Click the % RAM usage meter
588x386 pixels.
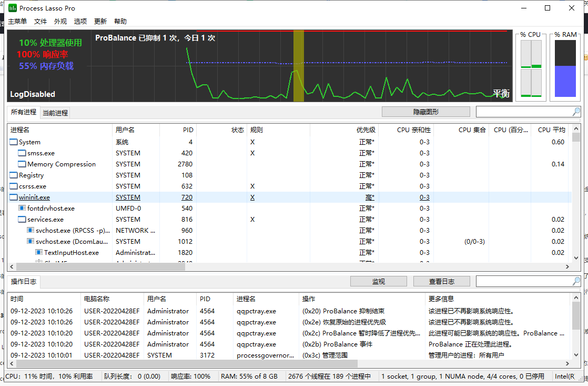(x=565, y=68)
